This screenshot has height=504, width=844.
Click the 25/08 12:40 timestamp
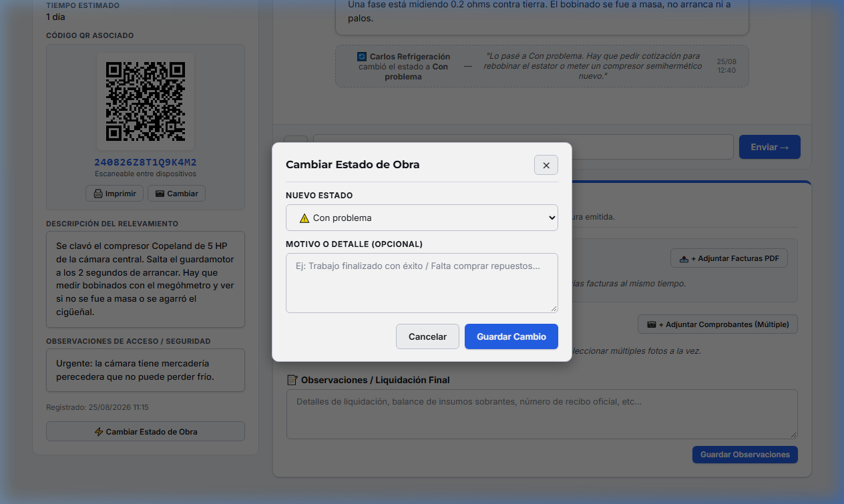click(x=726, y=65)
